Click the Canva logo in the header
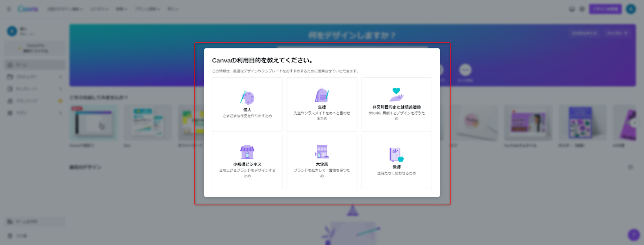Screen dimensions: 644x245 tap(28, 9)
